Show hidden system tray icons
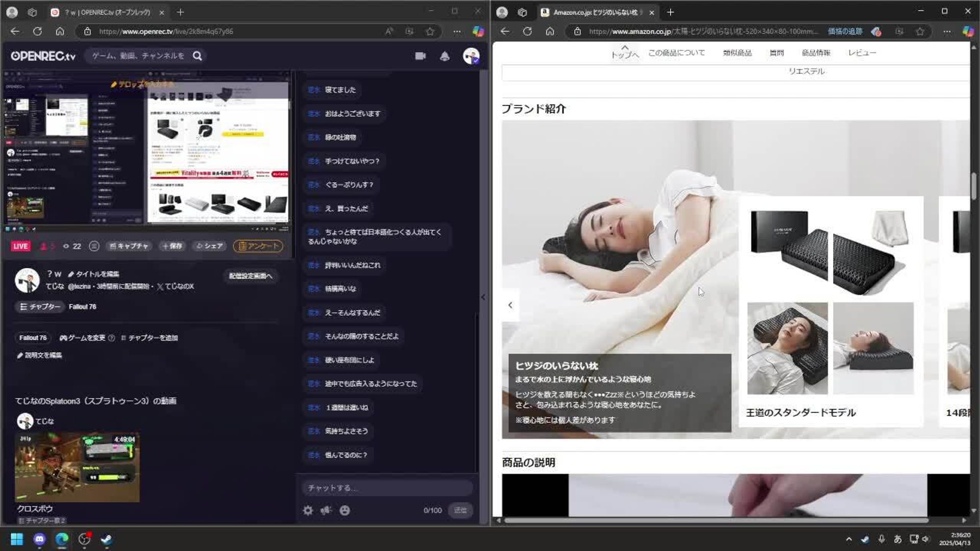The image size is (980, 551). tap(848, 539)
